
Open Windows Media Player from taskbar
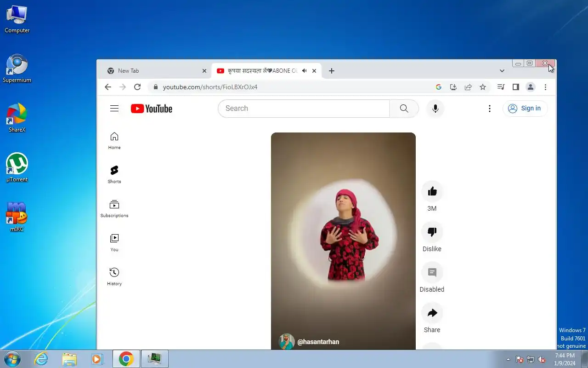pyautogui.click(x=97, y=359)
